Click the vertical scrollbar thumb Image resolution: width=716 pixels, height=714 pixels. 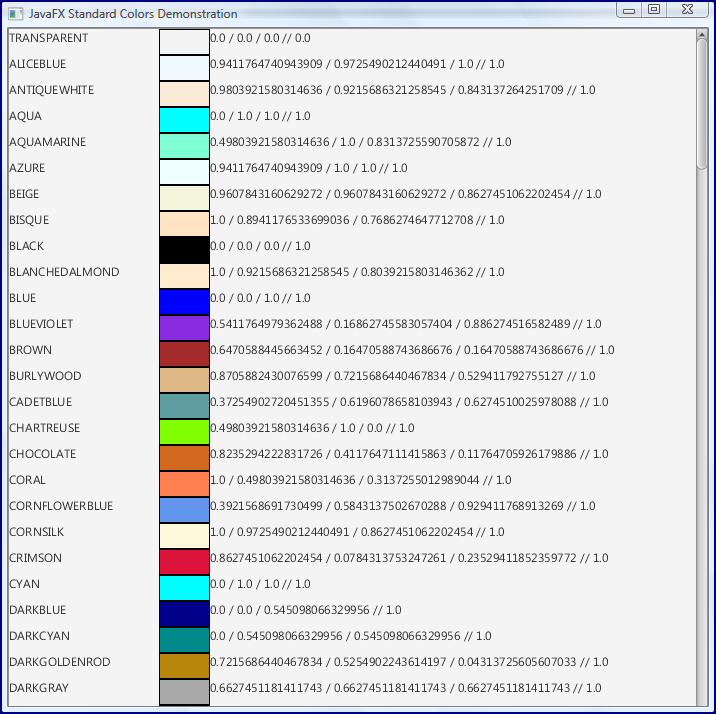click(701, 104)
